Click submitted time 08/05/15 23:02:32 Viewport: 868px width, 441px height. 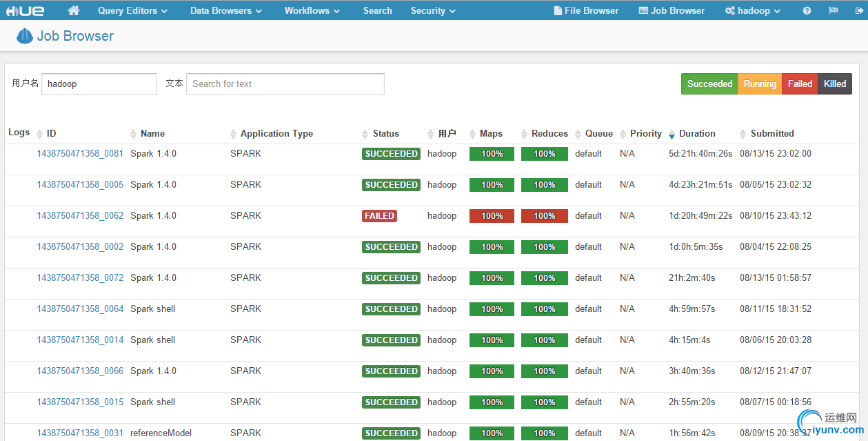pyautogui.click(x=776, y=184)
